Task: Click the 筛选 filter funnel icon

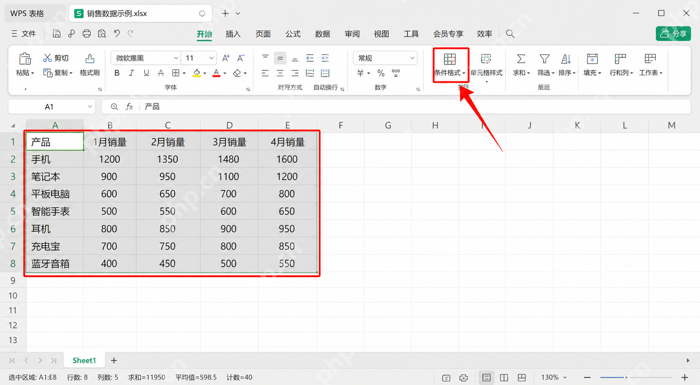Action: 544,59
